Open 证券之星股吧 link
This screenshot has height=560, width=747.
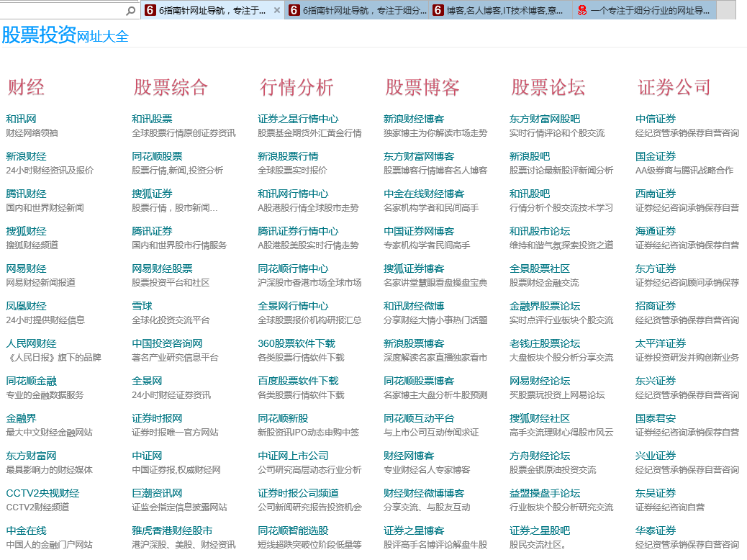(540, 530)
